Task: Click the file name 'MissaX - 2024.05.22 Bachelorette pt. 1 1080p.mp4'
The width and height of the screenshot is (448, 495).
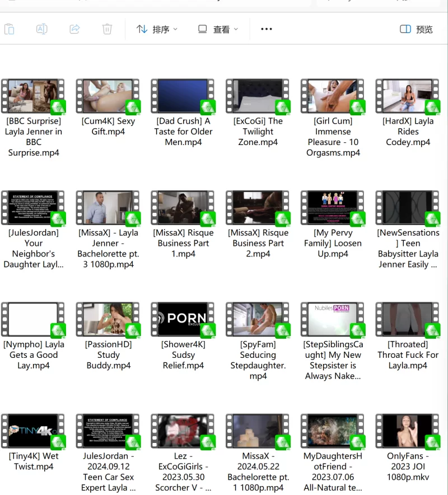Action: [x=258, y=471]
